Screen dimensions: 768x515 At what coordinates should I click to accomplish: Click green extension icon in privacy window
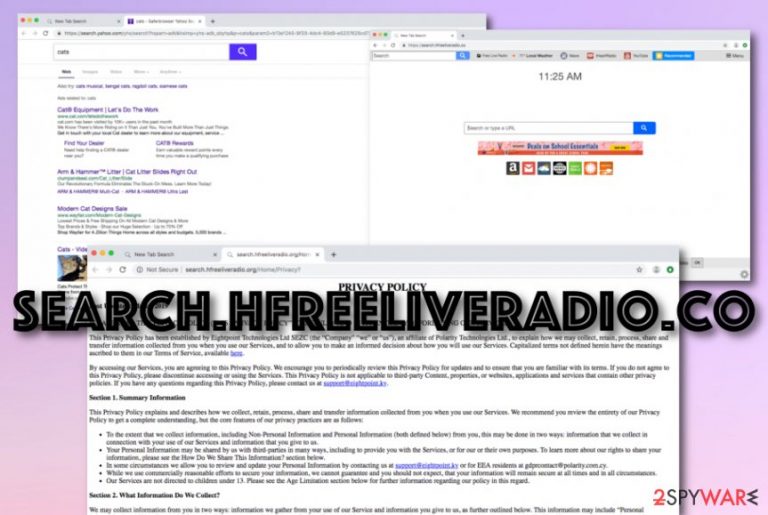tap(670, 270)
